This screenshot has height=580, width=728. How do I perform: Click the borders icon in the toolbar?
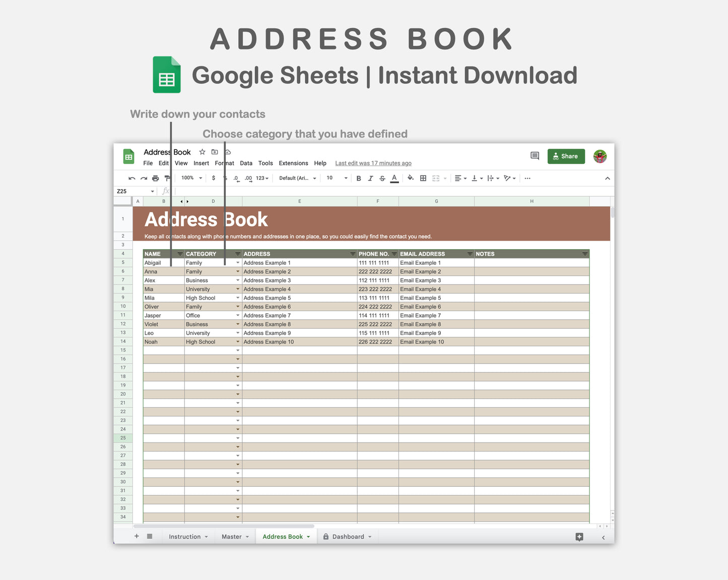(423, 178)
